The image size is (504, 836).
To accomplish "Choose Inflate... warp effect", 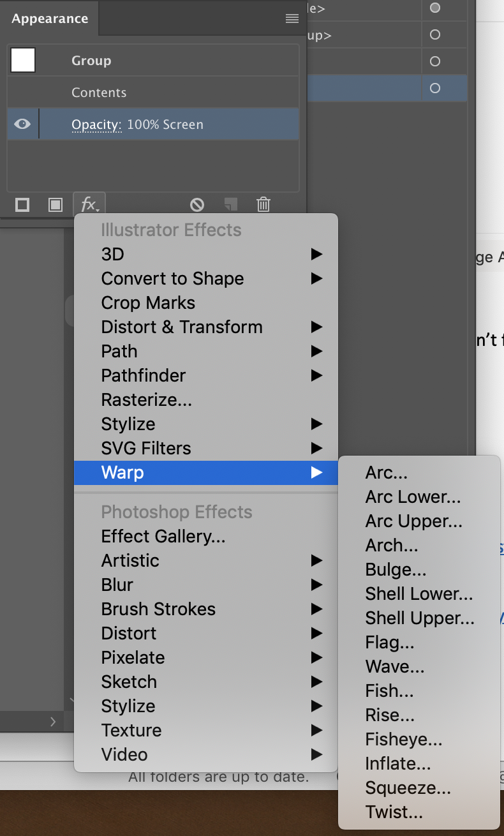I will pos(419,763).
